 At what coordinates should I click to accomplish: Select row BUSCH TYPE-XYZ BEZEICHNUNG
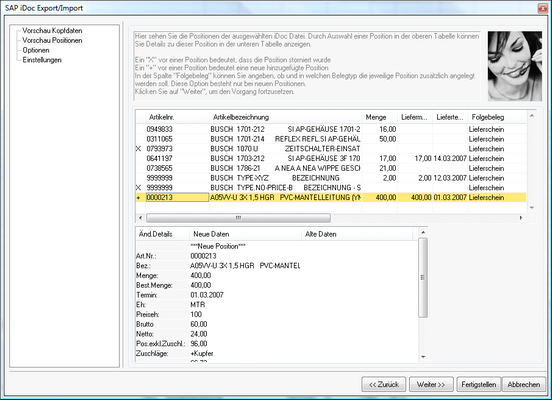(x=331, y=178)
